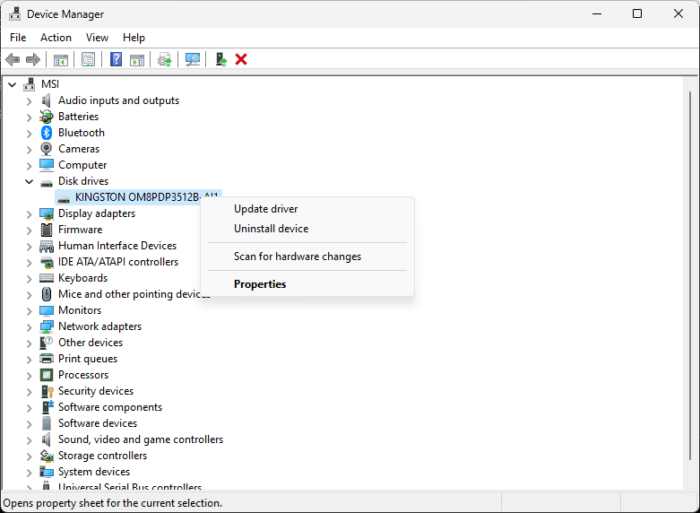The image size is (700, 513).
Task: Click the MSI computer root icon
Action: pos(29,84)
